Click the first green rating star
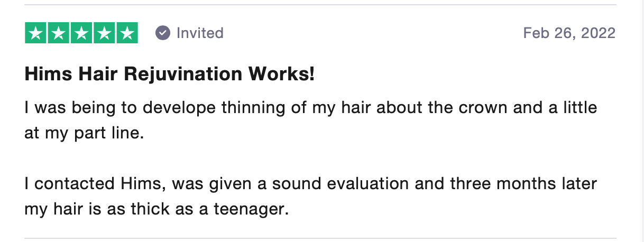644x242 pixels. pos(35,33)
